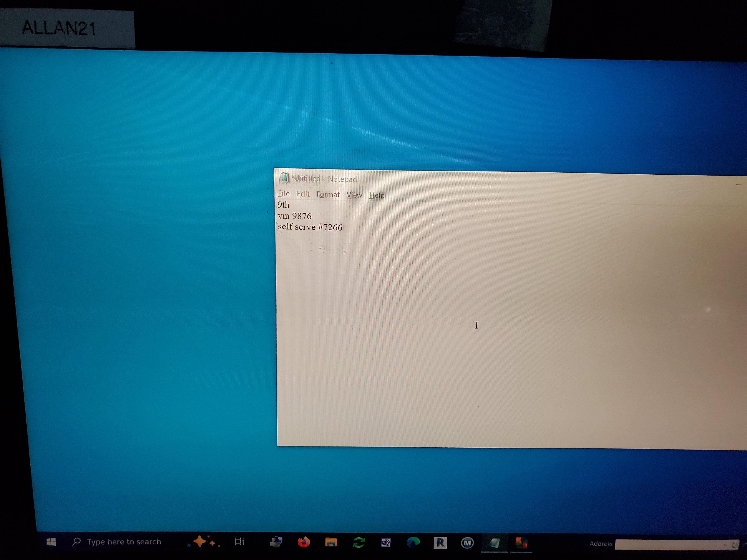Viewport: 747px width, 560px height.
Task: Open Task View from taskbar
Action: tap(239, 541)
